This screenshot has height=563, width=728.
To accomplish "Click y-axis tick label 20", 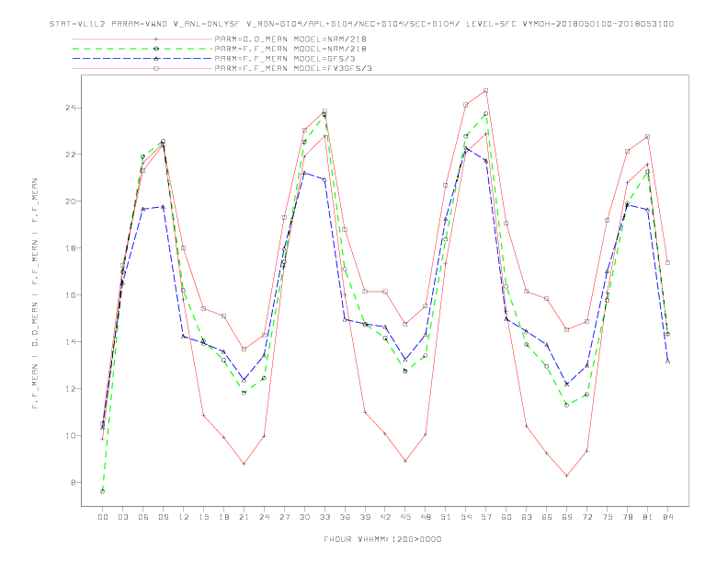I will (x=71, y=201).
